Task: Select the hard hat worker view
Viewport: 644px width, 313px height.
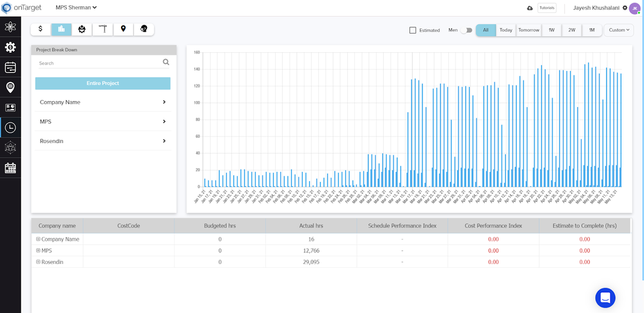Action: (x=82, y=29)
